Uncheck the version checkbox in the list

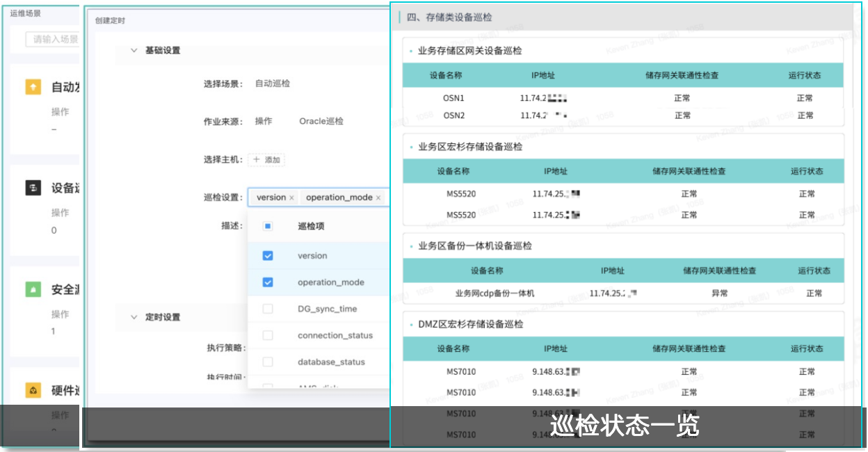click(268, 256)
